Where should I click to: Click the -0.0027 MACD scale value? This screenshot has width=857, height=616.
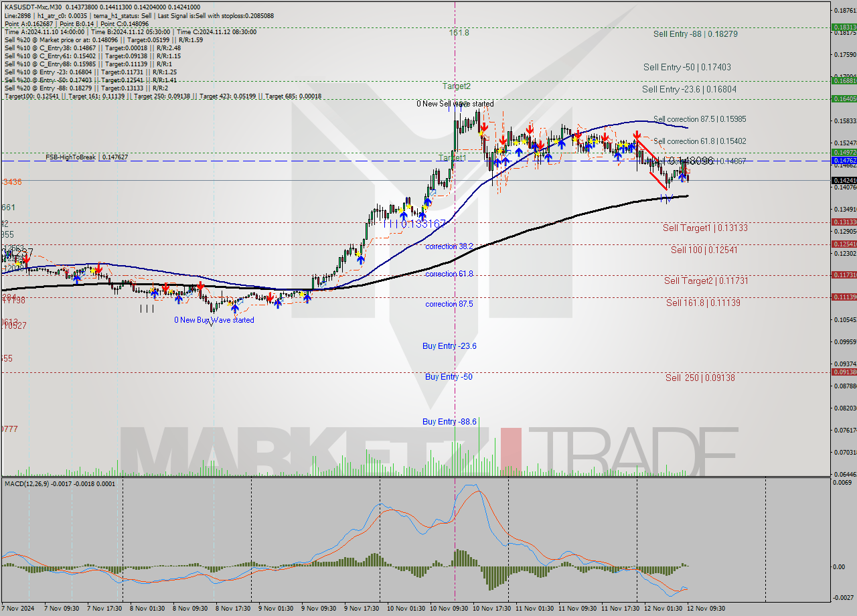(x=843, y=597)
